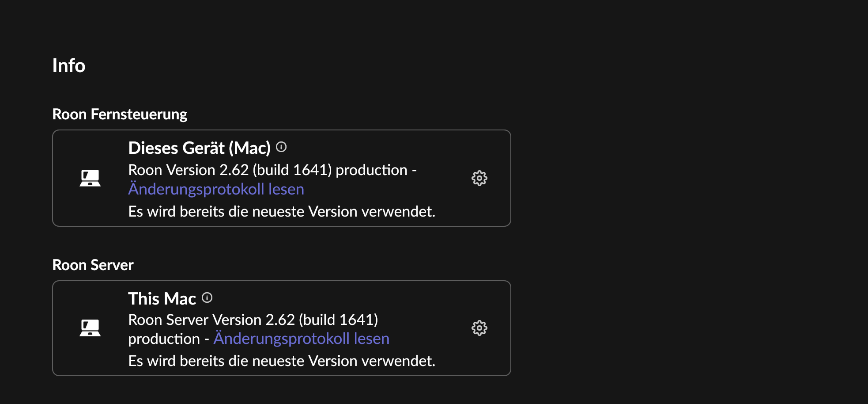Image resolution: width=868 pixels, height=404 pixels.
Task: Open settings gear for This Mac server
Action: point(479,328)
